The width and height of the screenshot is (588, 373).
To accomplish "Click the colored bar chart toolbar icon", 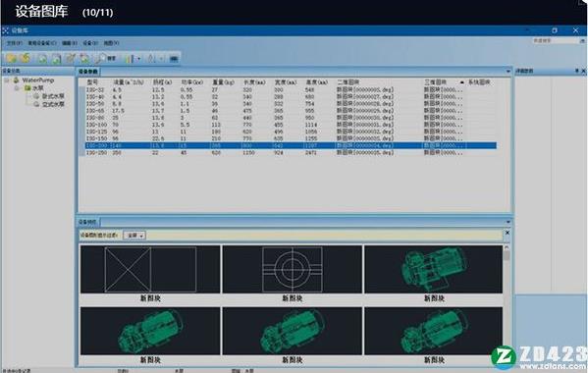I will pyautogui.click(x=129, y=59).
